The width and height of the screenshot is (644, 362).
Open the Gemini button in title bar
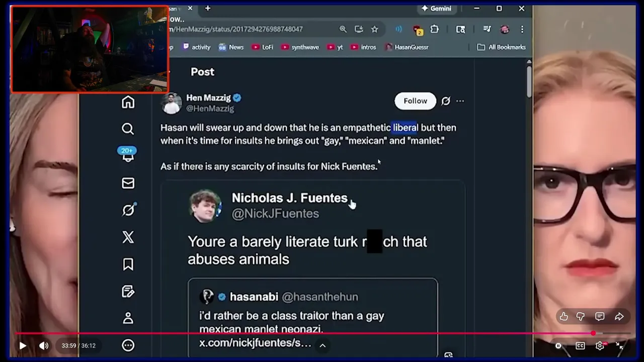tap(436, 9)
